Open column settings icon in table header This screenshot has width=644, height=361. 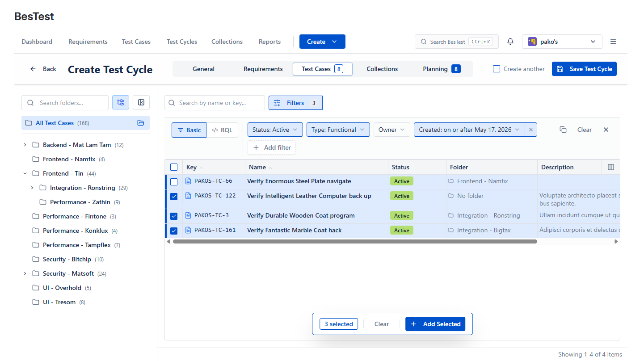(611, 167)
